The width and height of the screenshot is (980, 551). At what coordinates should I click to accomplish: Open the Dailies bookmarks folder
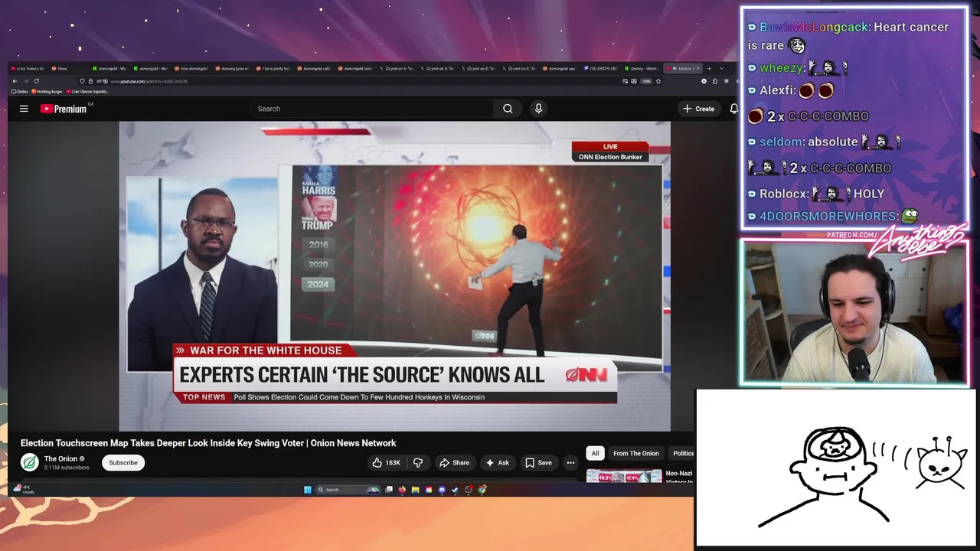[x=19, y=91]
